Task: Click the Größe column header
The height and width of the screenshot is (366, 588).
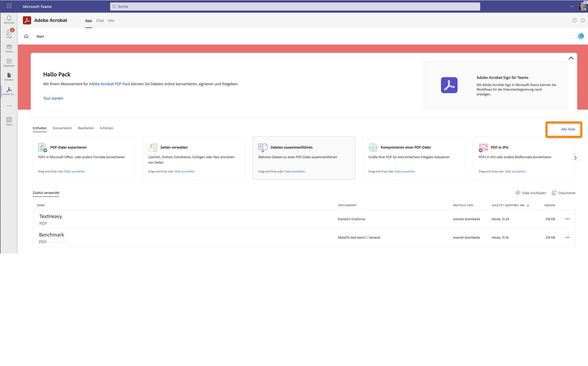Action: (550, 205)
